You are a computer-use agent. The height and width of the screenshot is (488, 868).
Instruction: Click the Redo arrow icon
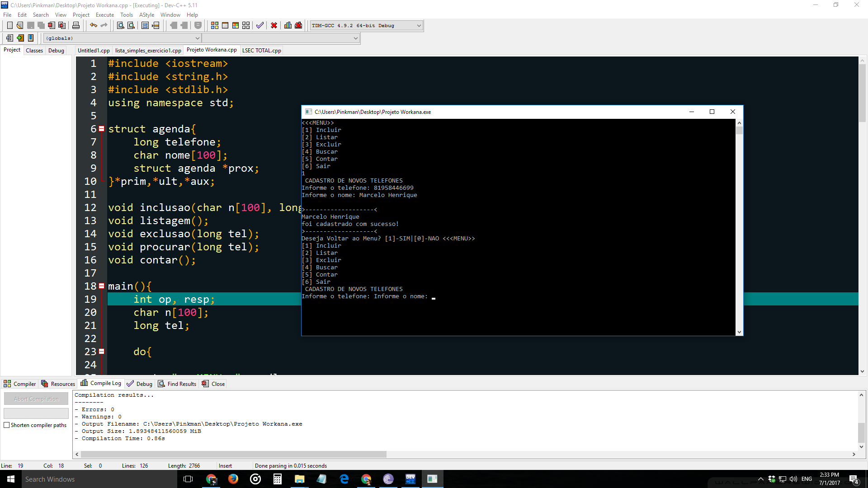tap(104, 25)
